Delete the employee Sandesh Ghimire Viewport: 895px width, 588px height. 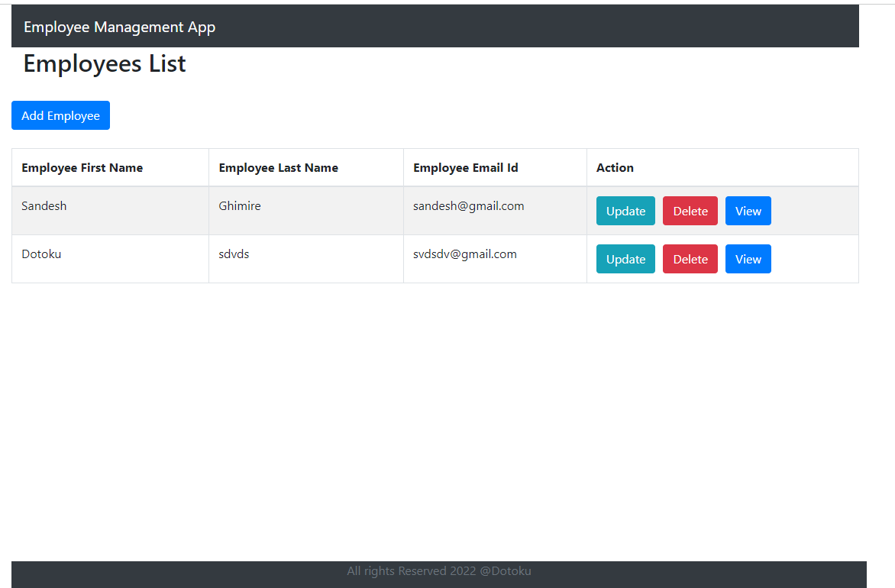(x=690, y=211)
